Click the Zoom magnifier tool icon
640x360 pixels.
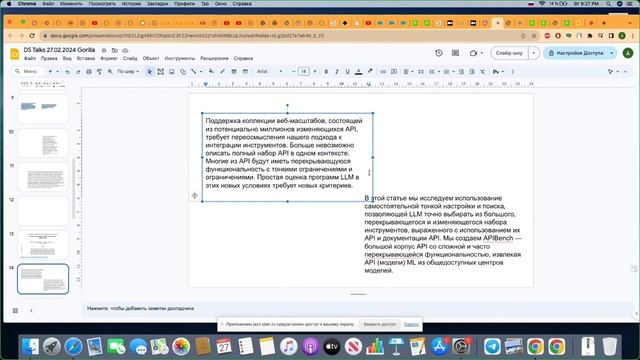(x=110, y=71)
